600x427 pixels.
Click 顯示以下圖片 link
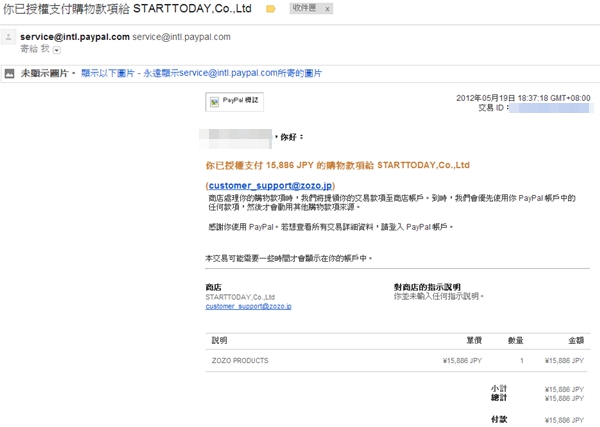click(108, 73)
